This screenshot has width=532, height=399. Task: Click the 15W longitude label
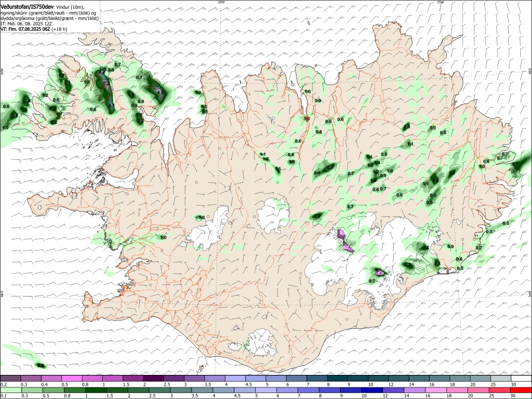[440, 2]
